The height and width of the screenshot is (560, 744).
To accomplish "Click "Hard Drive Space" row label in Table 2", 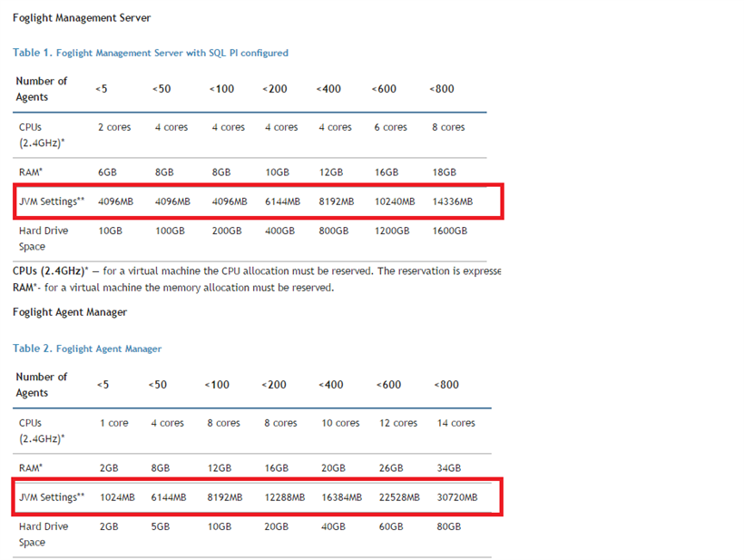I will point(44,535).
